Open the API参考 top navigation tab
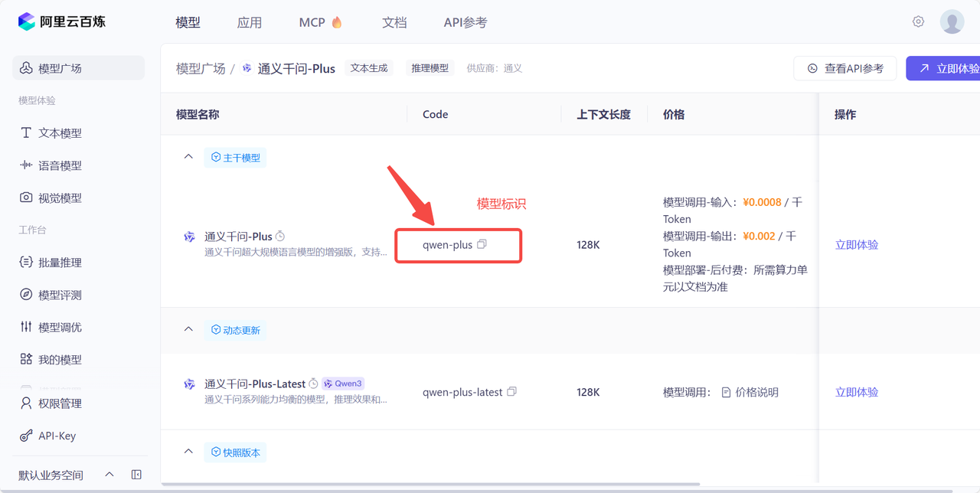Image resolution: width=980 pixels, height=493 pixels. coord(465,22)
